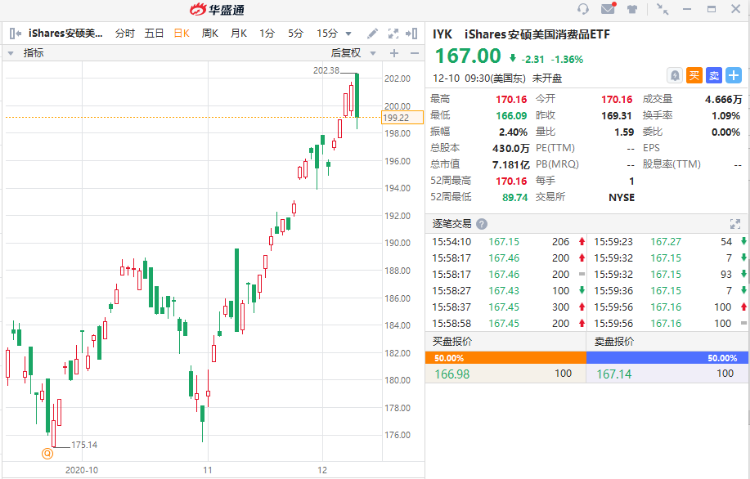Viewport: 750px width, 479px height.
Task: Select the pencil drawing tool
Action: [372, 33]
